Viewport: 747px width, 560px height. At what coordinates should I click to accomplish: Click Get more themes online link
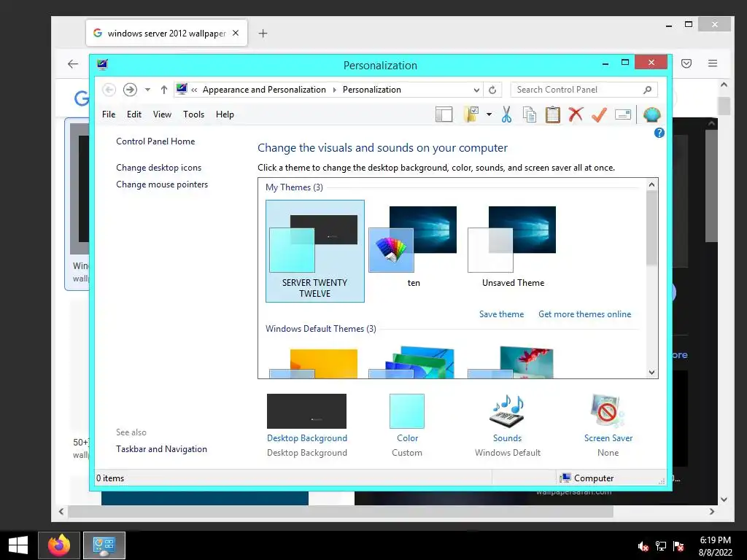[584, 314]
